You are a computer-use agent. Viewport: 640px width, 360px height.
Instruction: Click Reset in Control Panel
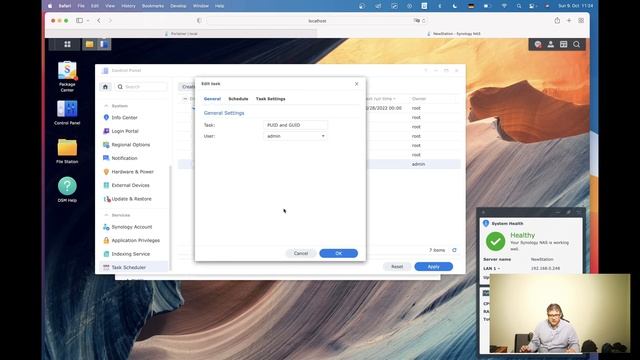click(397, 267)
